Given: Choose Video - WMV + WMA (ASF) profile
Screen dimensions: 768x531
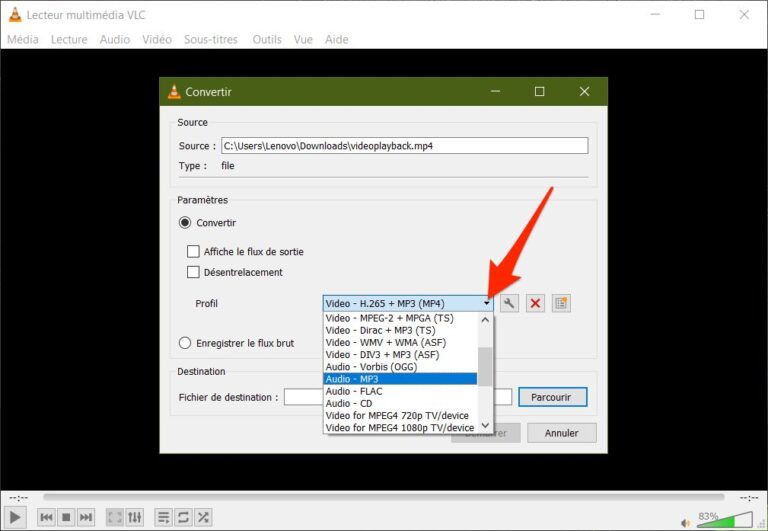Looking at the screenshot, I should pyautogui.click(x=400, y=343).
